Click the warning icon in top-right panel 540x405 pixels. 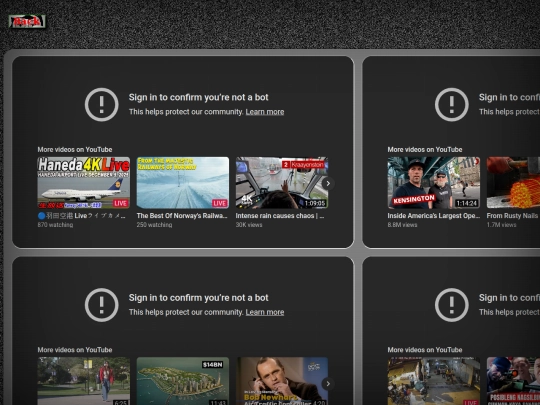(451, 104)
